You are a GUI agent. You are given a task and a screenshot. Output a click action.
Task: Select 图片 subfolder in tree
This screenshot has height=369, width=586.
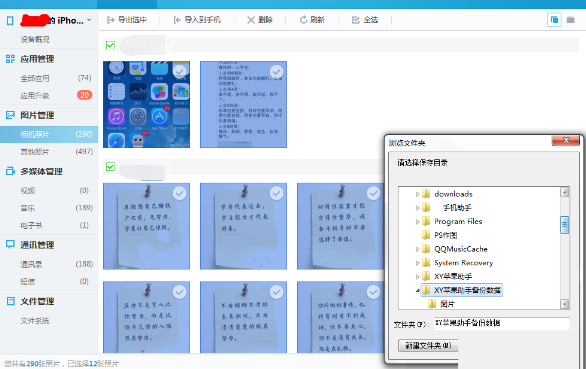(441, 304)
